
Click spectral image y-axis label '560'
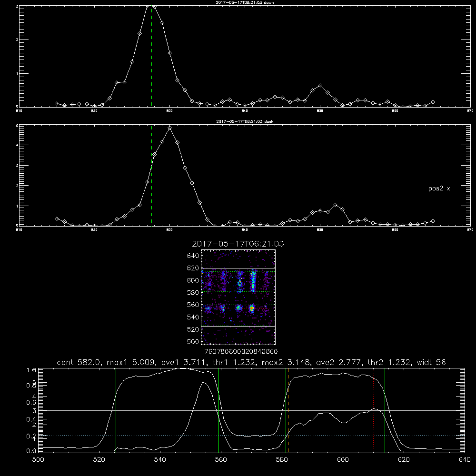[193, 305]
